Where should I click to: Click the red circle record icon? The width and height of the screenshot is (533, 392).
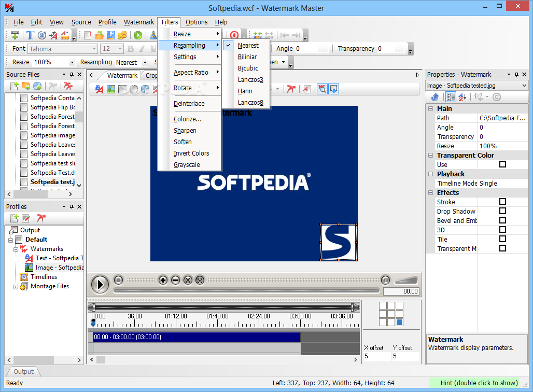click(x=234, y=35)
